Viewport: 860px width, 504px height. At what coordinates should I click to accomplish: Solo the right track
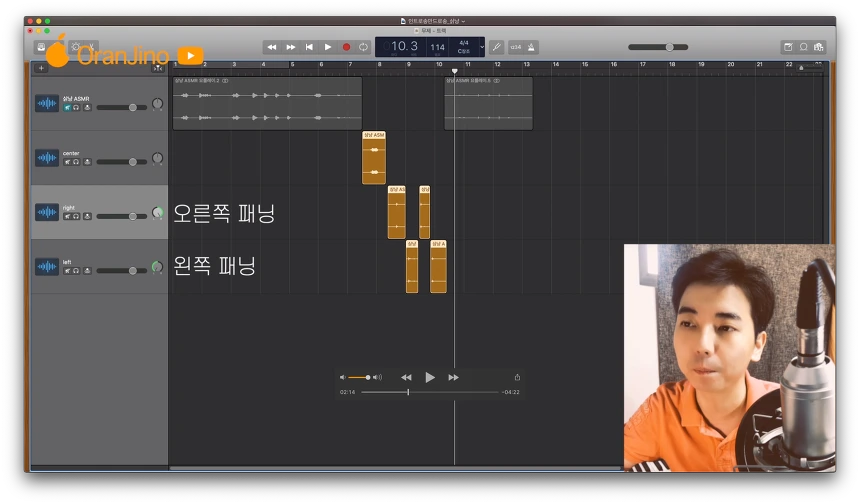(76, 216)
